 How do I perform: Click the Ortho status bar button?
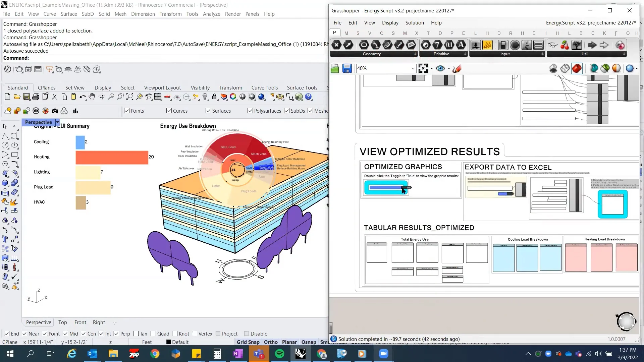coord(270,342)
